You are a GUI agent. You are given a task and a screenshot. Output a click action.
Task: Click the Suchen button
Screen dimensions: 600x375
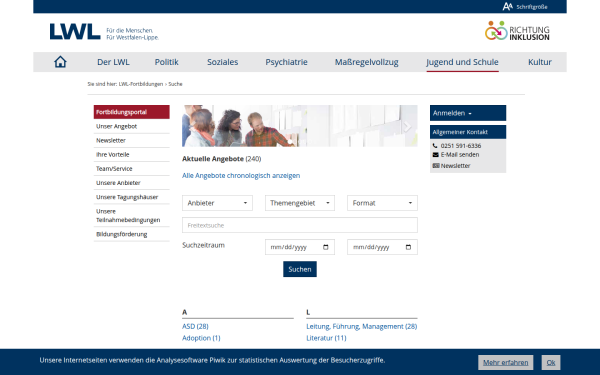(x=300, y=269)
